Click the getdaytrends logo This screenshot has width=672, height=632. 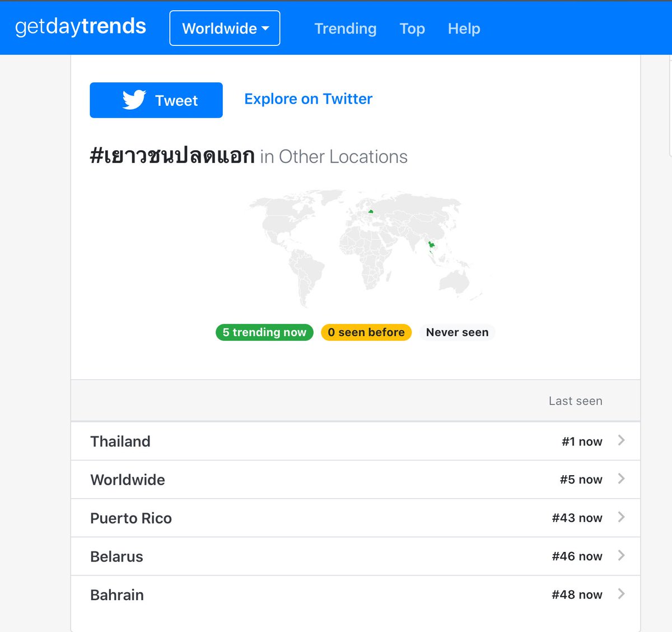pyautogui.click(x=81, y=27)
